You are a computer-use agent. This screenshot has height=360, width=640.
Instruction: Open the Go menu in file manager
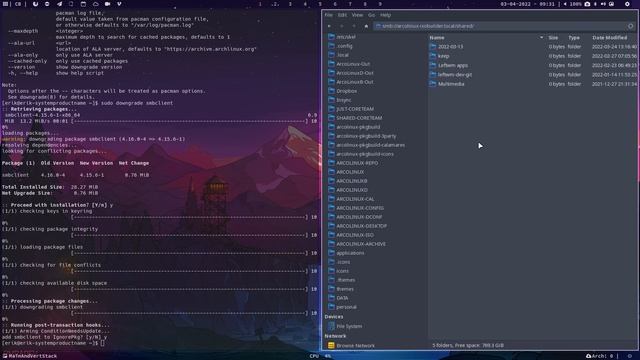[x=371, y=15]
